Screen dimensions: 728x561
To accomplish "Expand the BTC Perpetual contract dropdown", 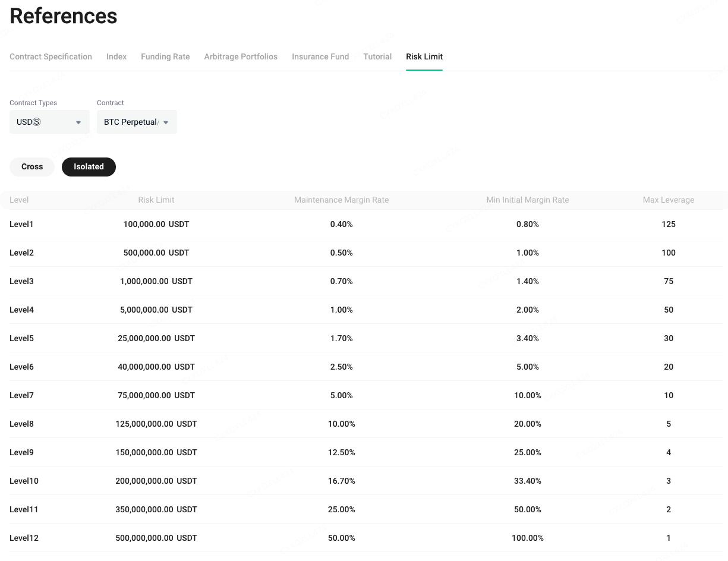I will click(x=137, y=122).
